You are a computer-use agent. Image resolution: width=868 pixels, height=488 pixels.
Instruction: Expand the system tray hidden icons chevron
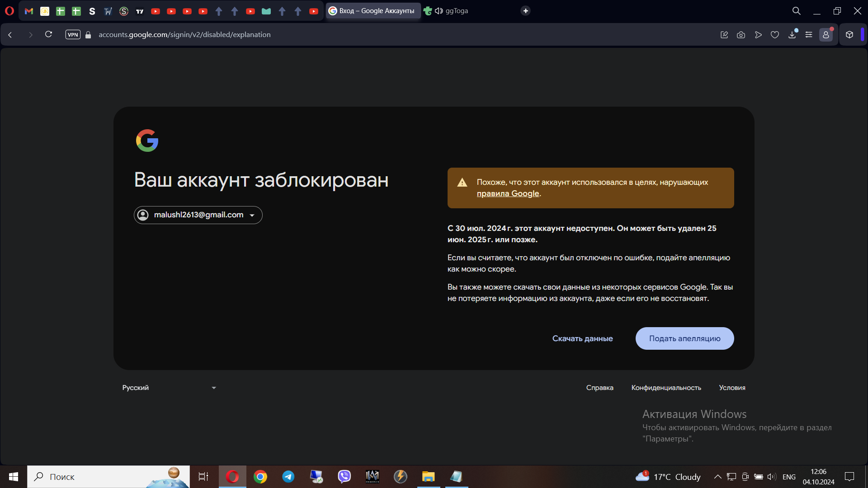(717, 477)
